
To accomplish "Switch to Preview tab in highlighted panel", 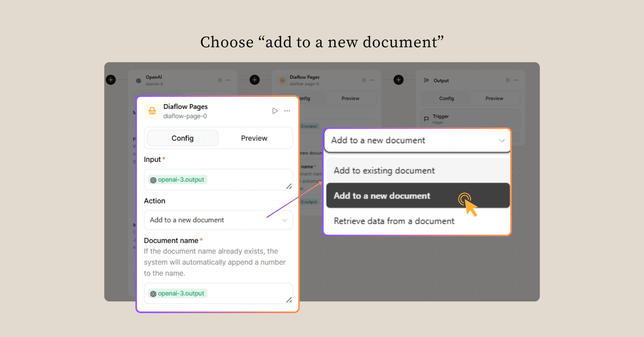I will [x=254, y=138].
